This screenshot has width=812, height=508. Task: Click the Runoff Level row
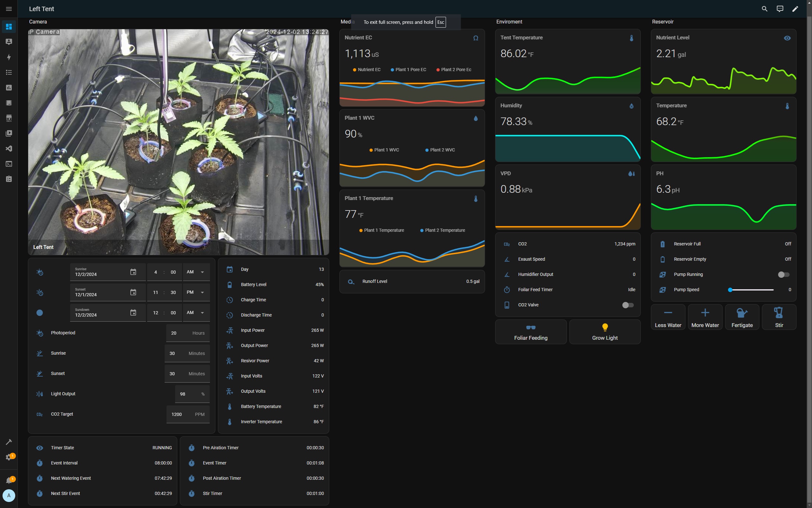click(x=412, y=282)
